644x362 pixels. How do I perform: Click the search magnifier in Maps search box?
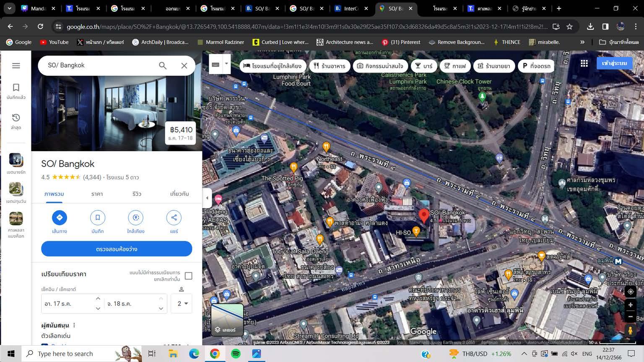(x=163, y=65)
